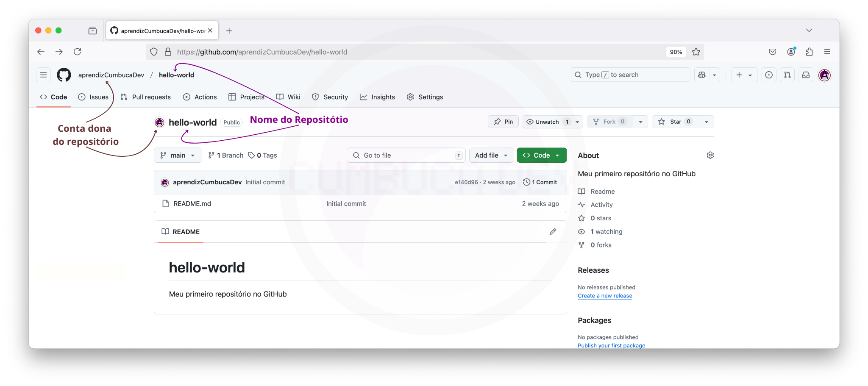Open the GitHub home via the octocat logo

point(64,75)
